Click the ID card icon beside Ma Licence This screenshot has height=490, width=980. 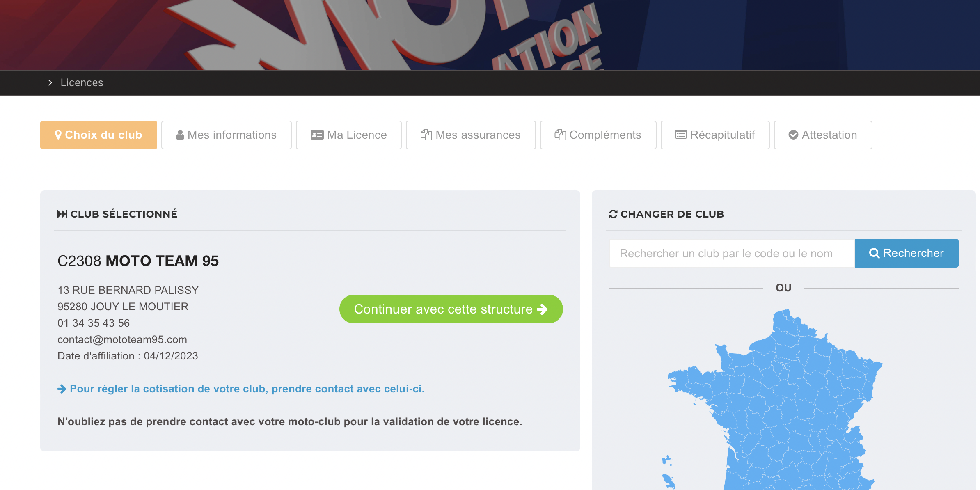click(x=317, y=135)
